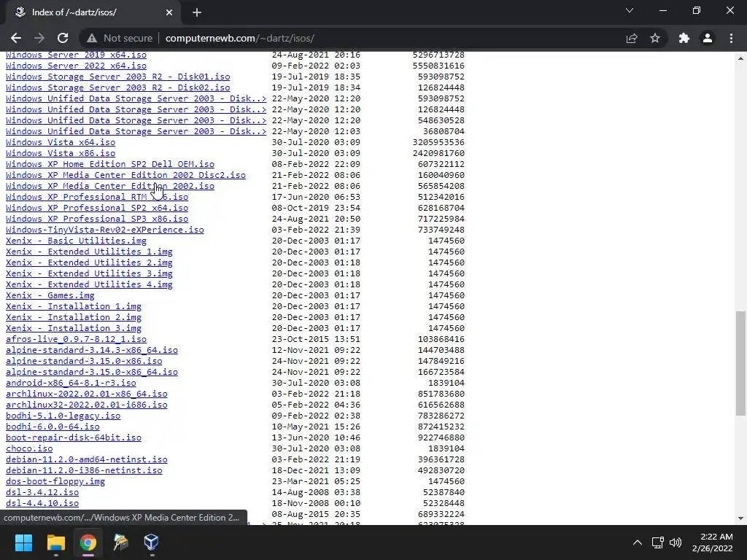The width and height of the screenshot is (747, 560).
Task: Open Xenix - Installation 2.img
Action: point(74,318)
